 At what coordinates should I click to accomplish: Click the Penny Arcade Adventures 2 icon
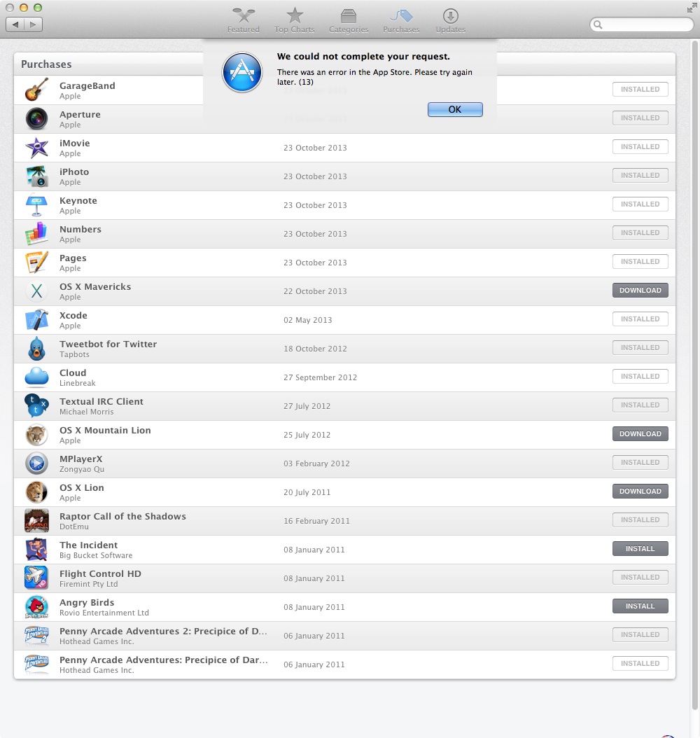(x=36, y=635)
